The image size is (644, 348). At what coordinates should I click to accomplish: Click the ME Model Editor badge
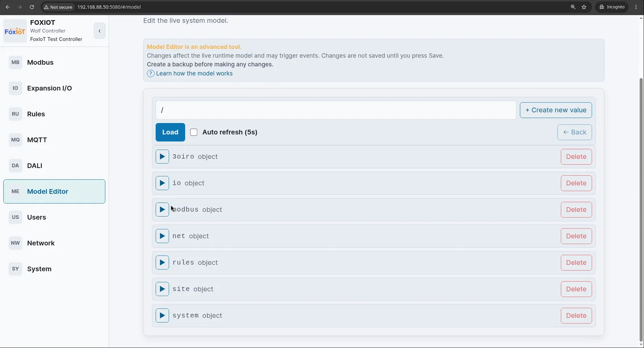15,192
